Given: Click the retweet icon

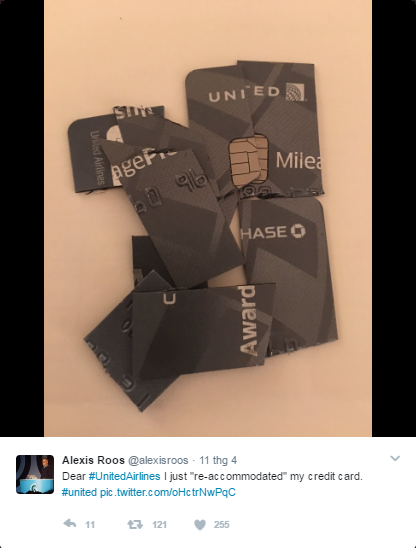Looking at the screenshot, I should pos(135,524).
